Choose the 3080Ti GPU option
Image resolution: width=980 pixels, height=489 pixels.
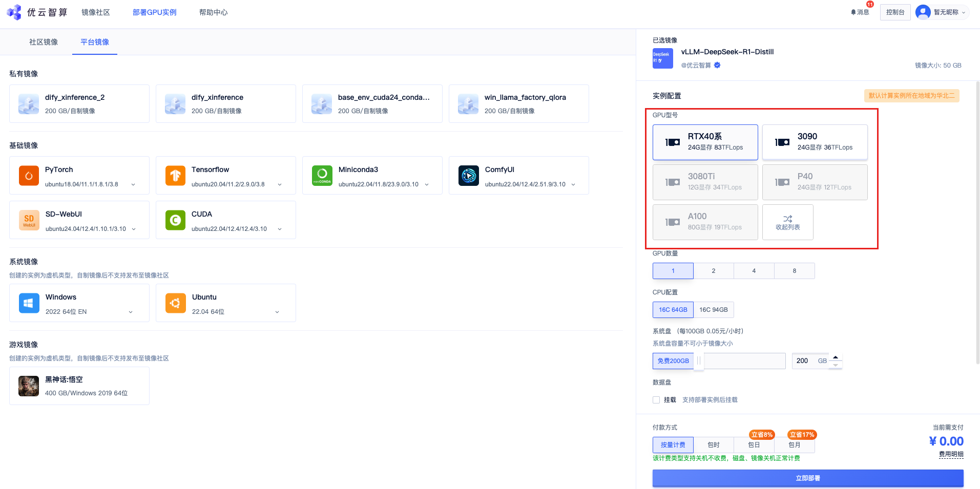[x=705, y=182]
